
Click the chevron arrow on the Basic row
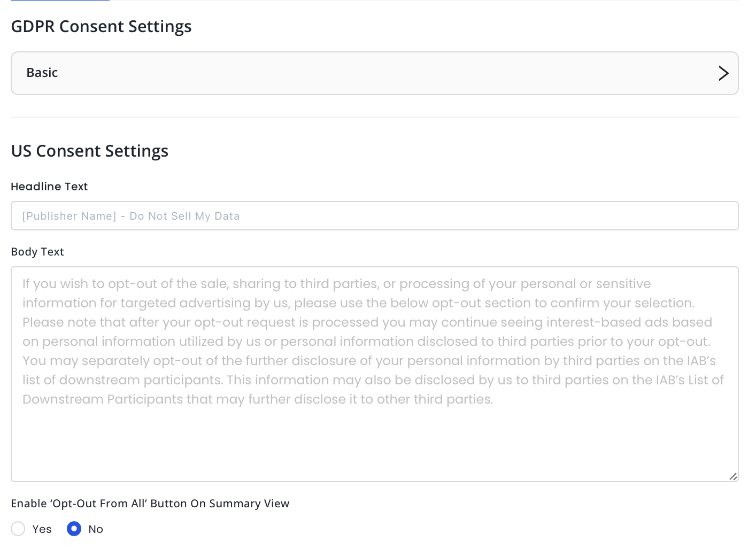(x=723, y=73)
